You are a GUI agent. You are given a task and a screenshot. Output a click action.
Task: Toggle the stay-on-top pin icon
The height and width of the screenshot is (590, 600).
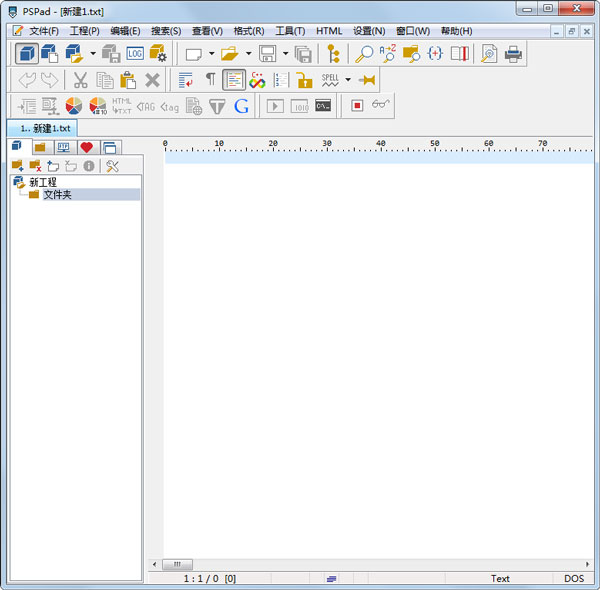click(367, 80)
